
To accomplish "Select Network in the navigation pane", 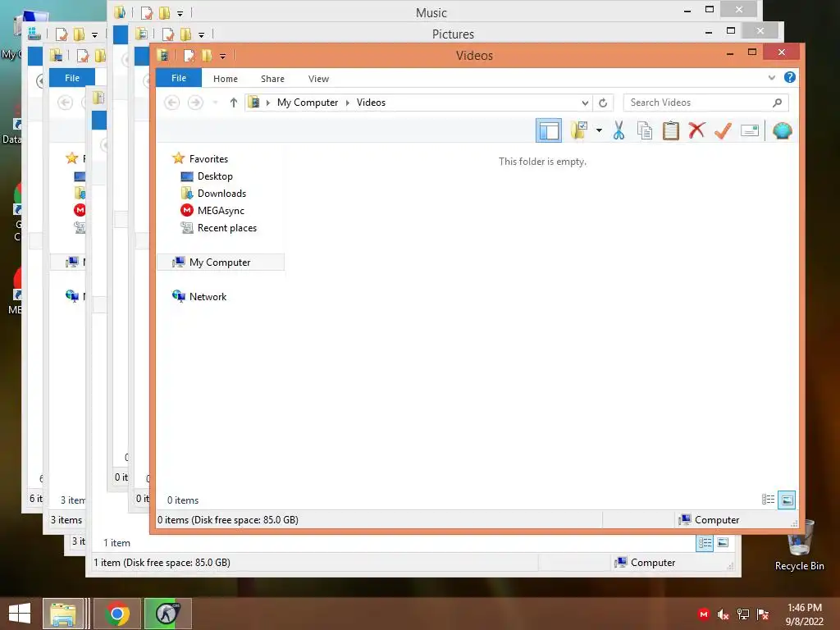I will 208,297.
